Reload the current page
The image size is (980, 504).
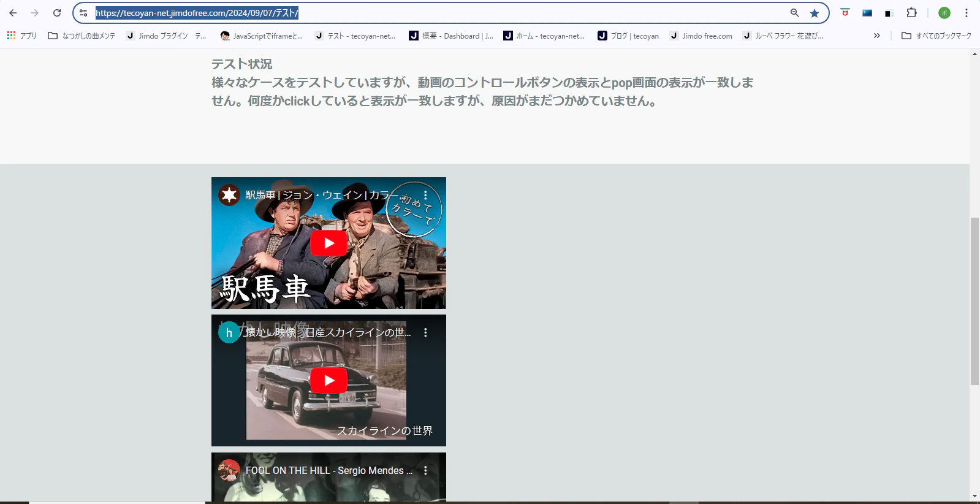(x=57, y=13)
